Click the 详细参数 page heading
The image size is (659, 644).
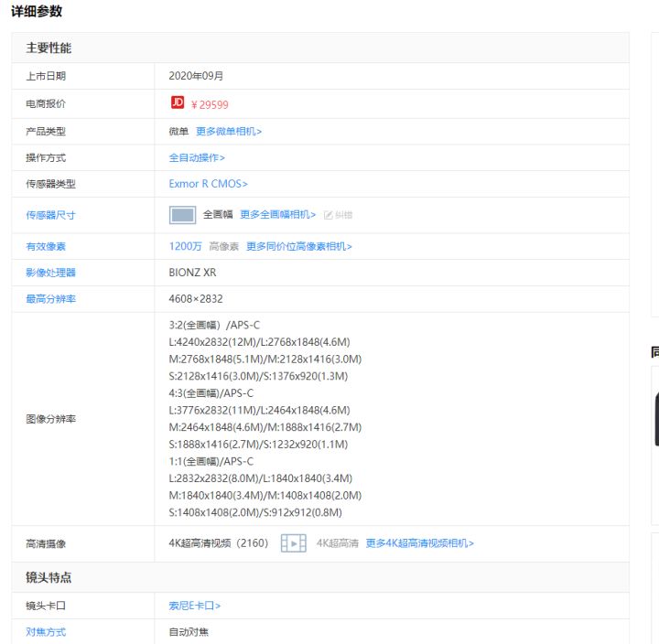pyautogui.click(x=37, y=11)
